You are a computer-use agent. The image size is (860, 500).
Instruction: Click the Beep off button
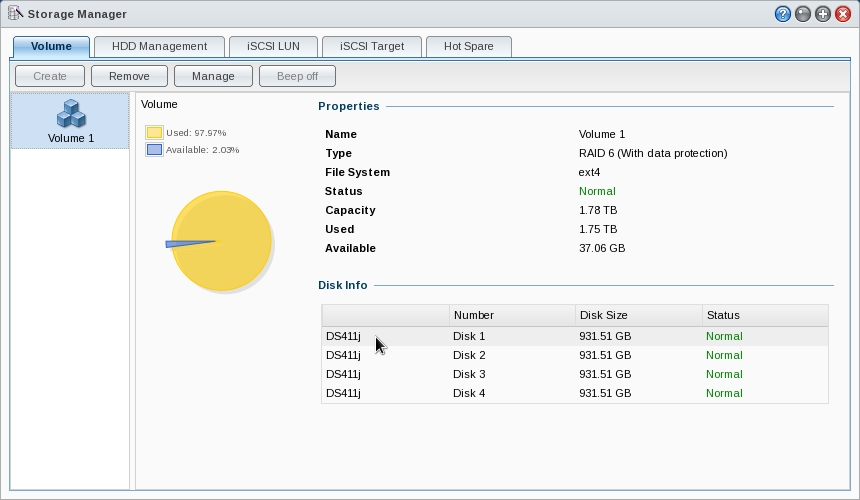[297, 76]
